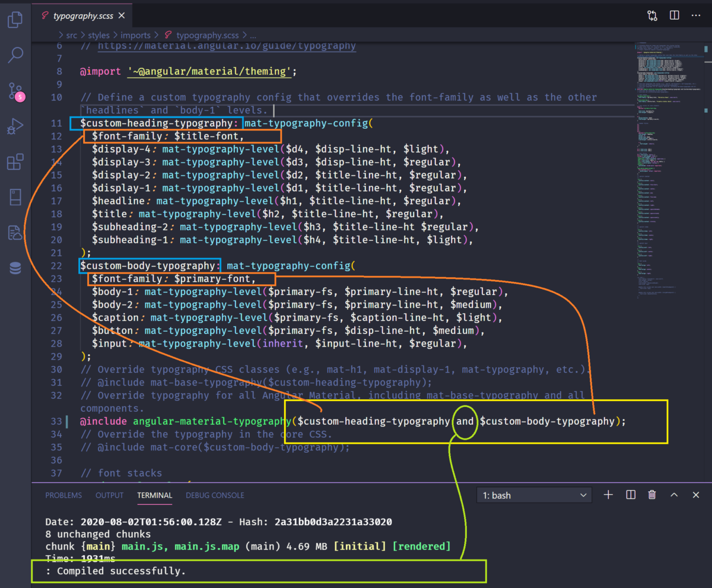Open the database sidebar icon
The height and width of the screenshot is (588, 712).
[15, 268]
